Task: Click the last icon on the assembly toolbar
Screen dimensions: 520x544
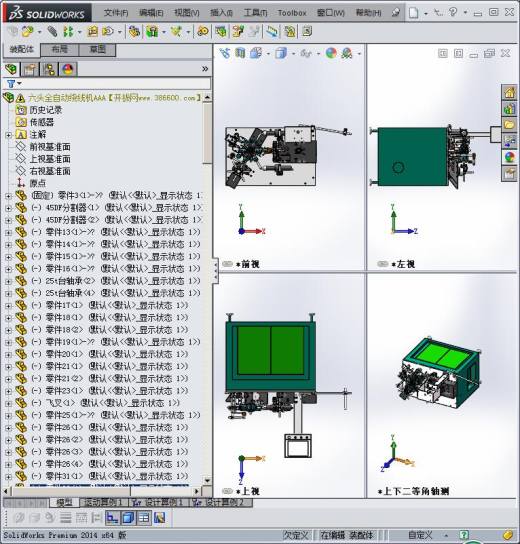Action: click(307, 32)
